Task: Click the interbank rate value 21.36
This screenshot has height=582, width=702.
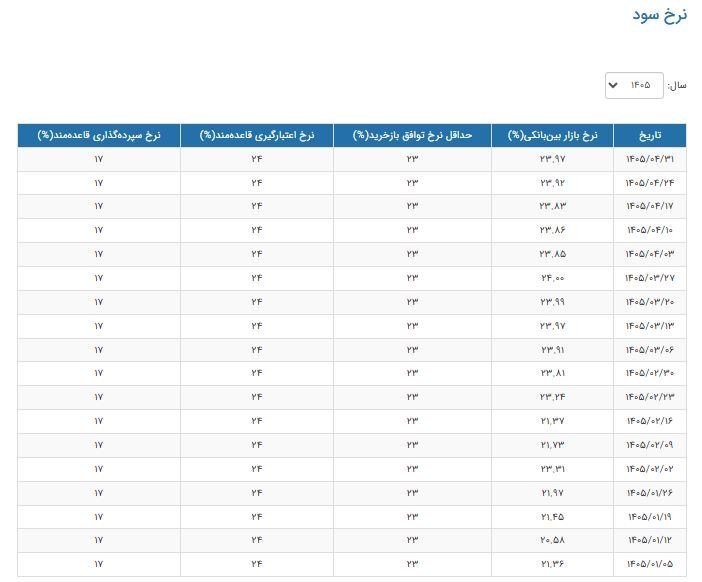Action: 552,564
